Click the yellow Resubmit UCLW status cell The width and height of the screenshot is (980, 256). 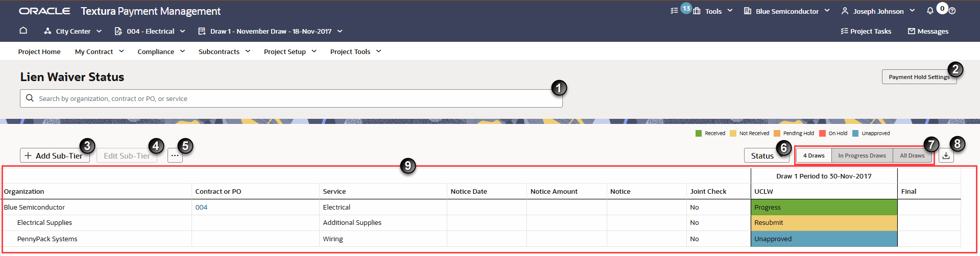point(824,223)
